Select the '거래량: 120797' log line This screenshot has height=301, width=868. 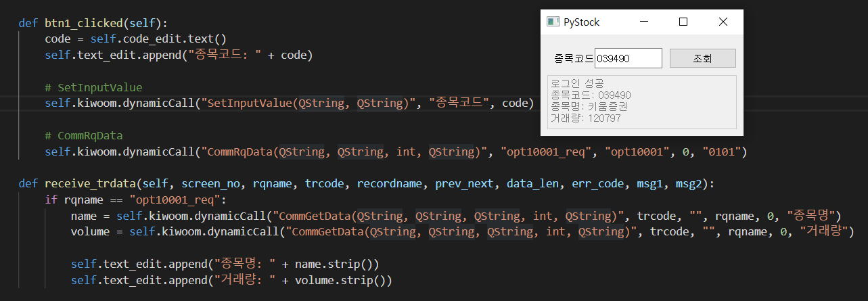tap(587, 118)
